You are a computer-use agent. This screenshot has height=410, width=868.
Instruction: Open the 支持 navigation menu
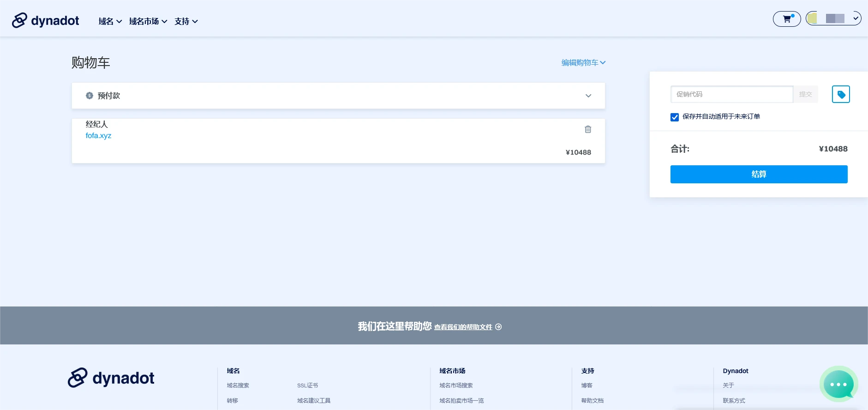pyautogui.click(x=186, y=21)
